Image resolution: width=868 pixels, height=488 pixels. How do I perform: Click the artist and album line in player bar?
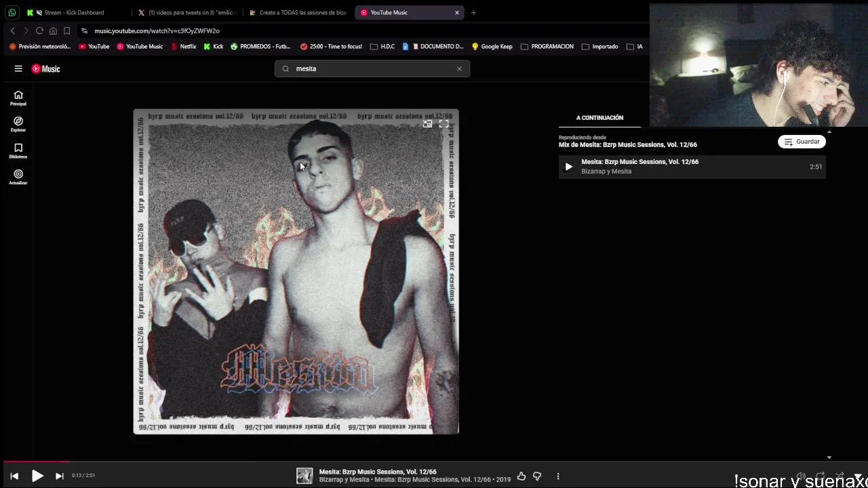coord(415,480)
